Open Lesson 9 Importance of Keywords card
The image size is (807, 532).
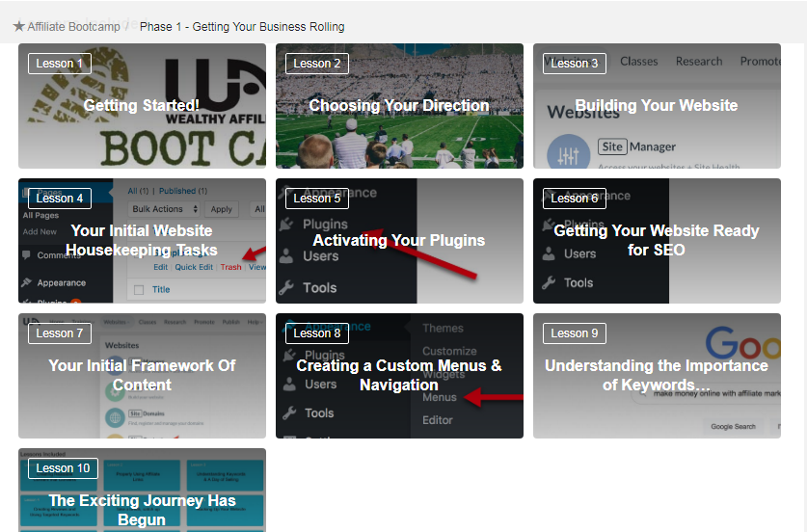point(657,376)
